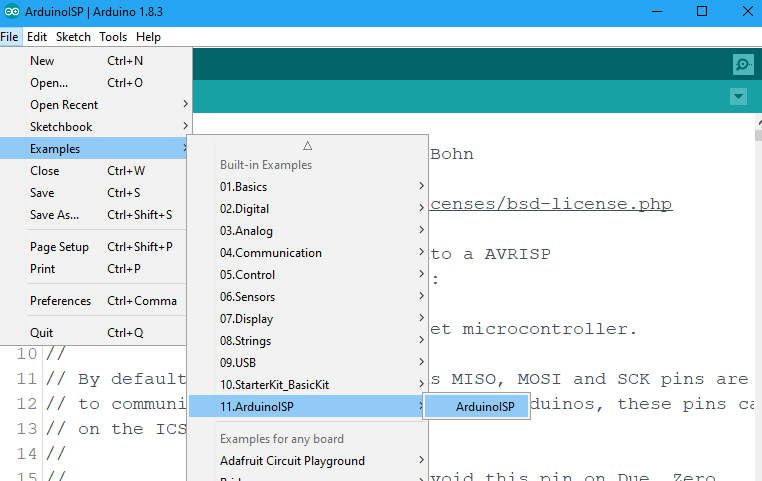Click line number 14 in the editor gutter

[x=27, y=454]
